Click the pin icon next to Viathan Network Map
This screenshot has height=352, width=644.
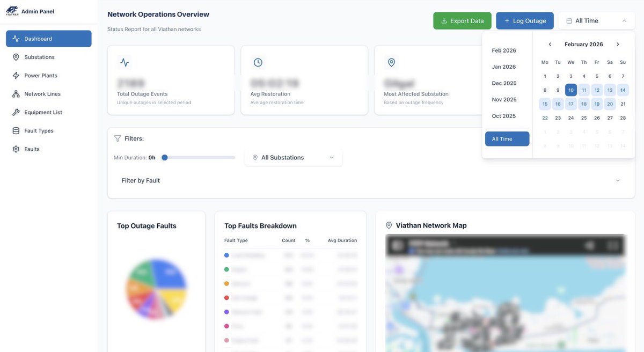[389, 225]
